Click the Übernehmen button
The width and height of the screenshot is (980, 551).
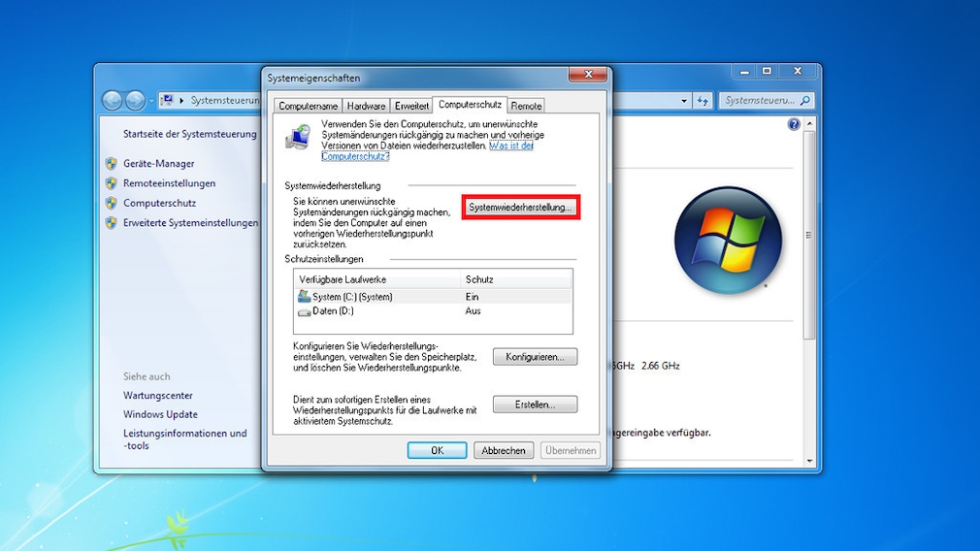tap(570, 450)
